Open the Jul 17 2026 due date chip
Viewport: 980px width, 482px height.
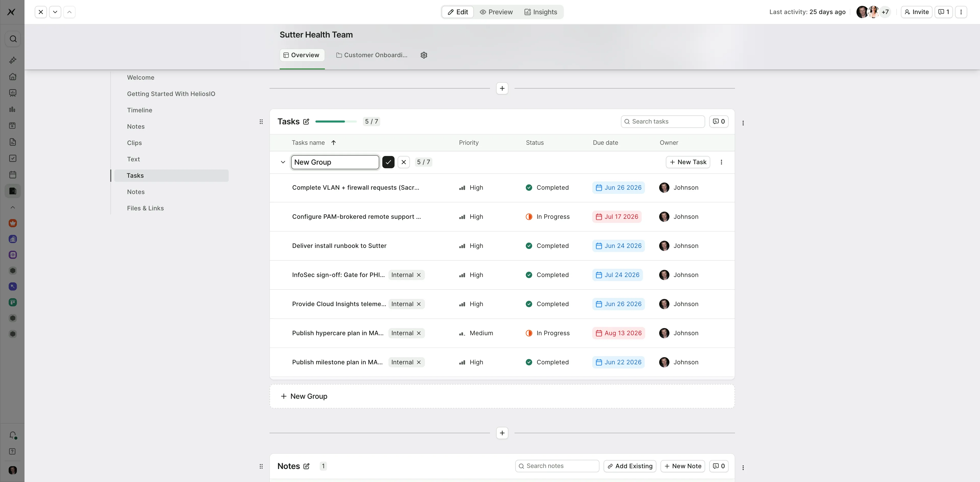point(617,217)
